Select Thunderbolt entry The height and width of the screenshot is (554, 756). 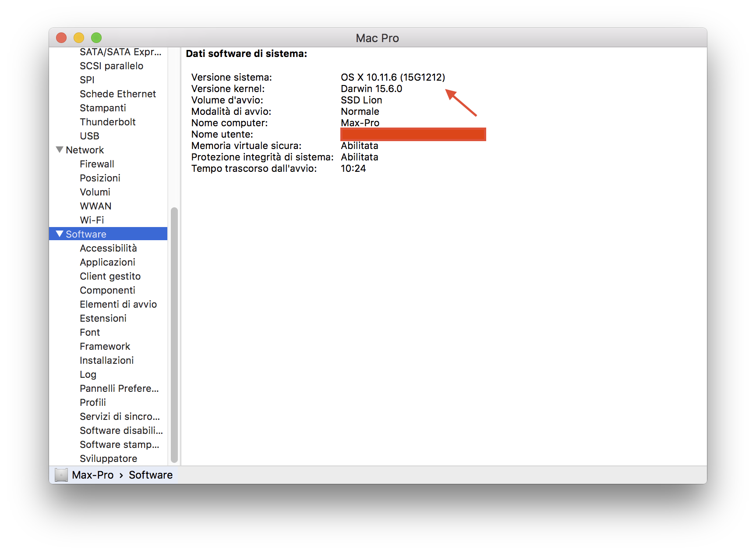tap(107, 122)
